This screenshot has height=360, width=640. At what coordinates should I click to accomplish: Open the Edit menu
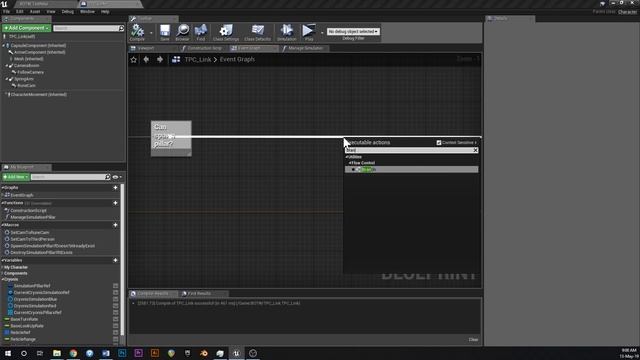pyautogui.click(x=20, y=12)
